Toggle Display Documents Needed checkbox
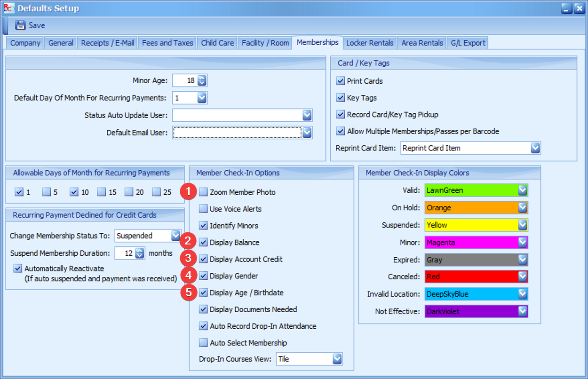Viewport: 588px width, 379px height. pyautogui.click(x=203, y=309)
